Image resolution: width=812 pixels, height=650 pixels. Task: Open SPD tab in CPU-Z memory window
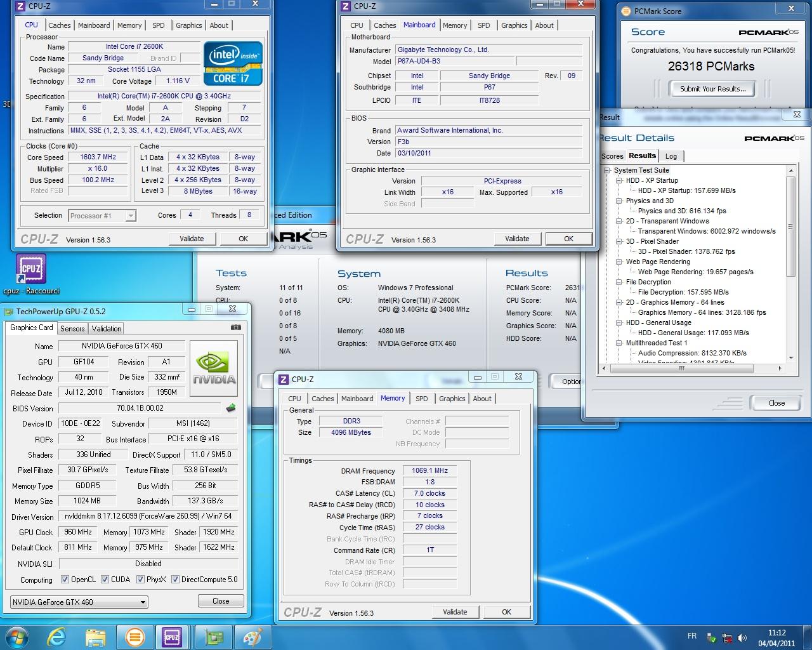coord(422,399)
